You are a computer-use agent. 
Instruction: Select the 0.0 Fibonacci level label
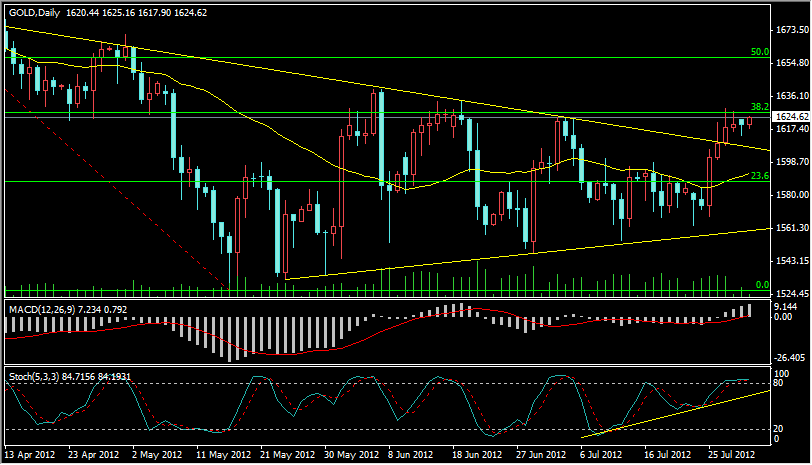tap(762, 285)
